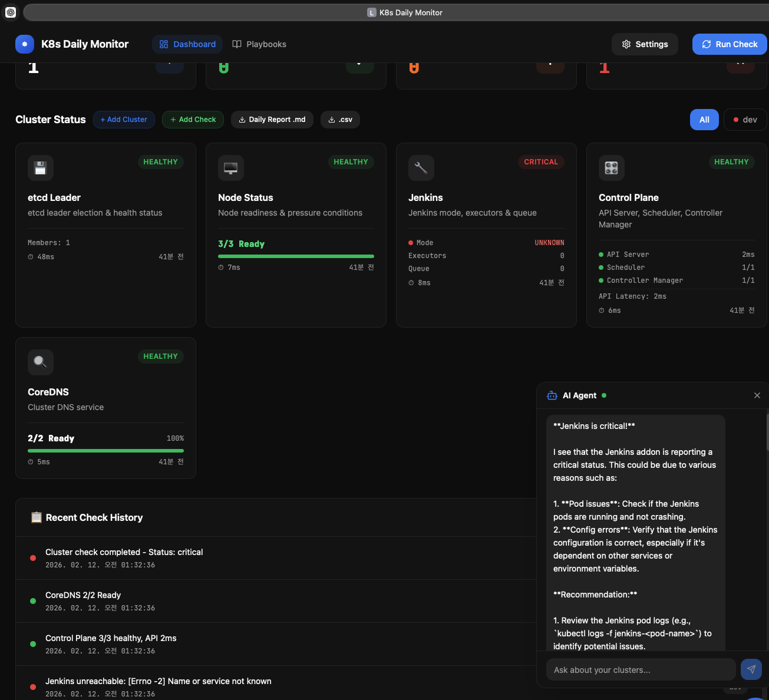Open the 'Control Plane 3/3 healthy, API 2ms' entry
This screenshot has width=769, height=700.
pyautogui.click(x=276, y=644)
